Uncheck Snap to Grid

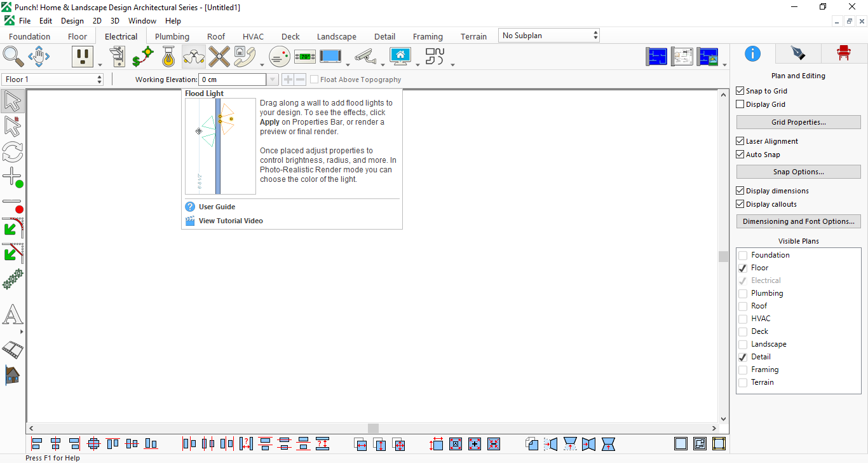[740, 91]
